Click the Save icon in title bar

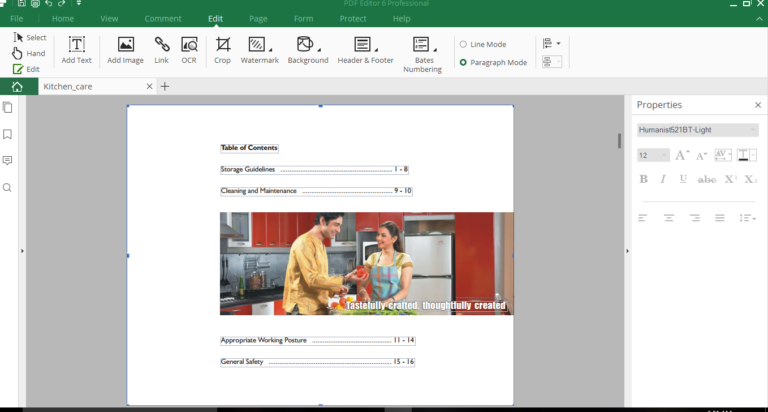pyautogui.click(x=22, y=3)
